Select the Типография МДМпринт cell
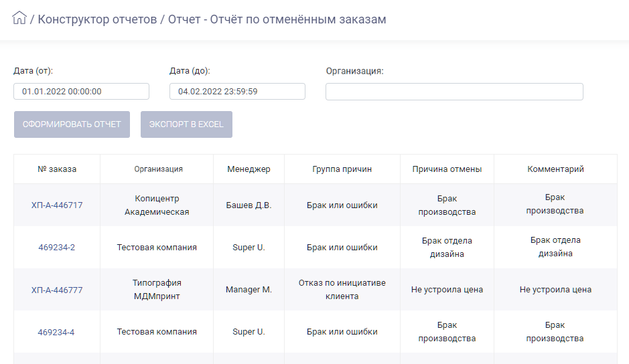 [157, 290]
